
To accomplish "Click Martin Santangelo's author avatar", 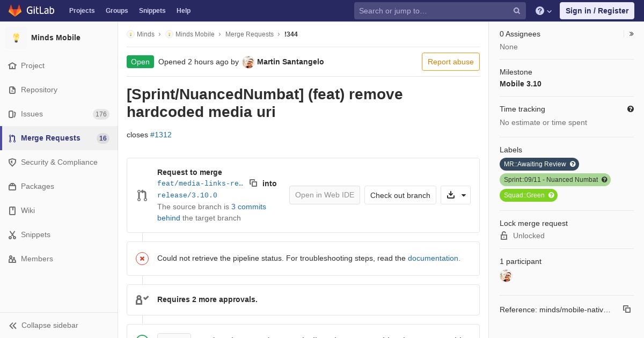I will [x=248, y=62].
